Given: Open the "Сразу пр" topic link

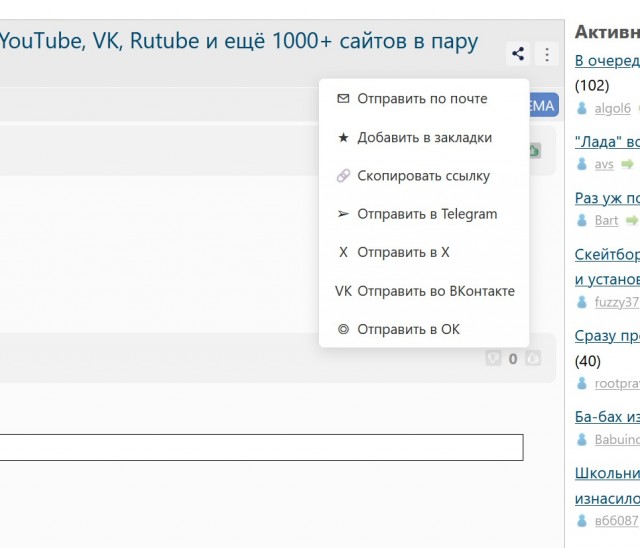Looking at the screenshot, I should click(607, 336).
